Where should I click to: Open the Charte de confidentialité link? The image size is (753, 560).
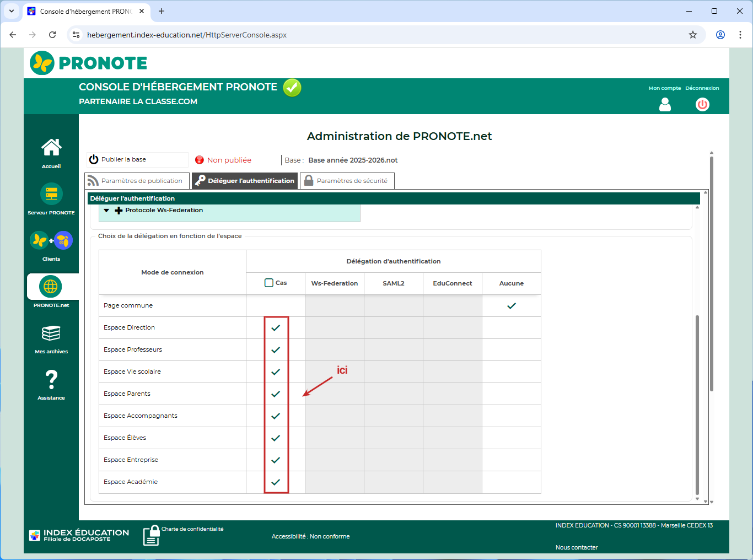(192, 529)
